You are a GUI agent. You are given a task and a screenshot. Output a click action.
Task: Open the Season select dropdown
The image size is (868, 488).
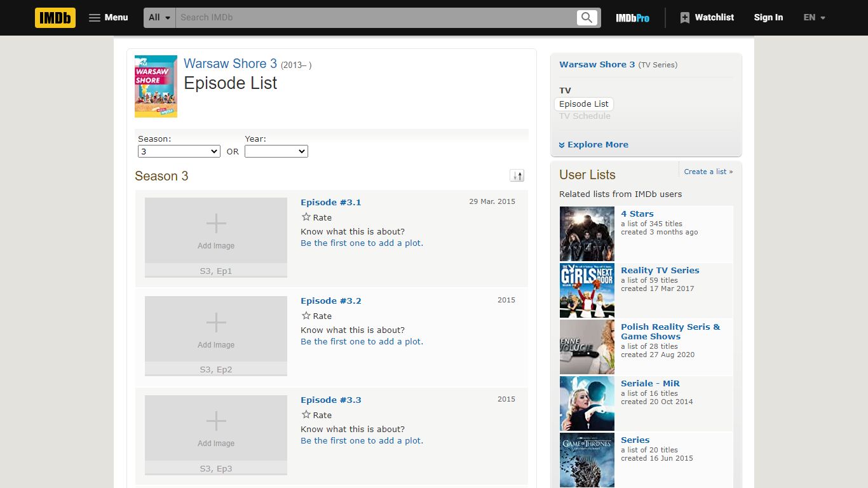179,151
